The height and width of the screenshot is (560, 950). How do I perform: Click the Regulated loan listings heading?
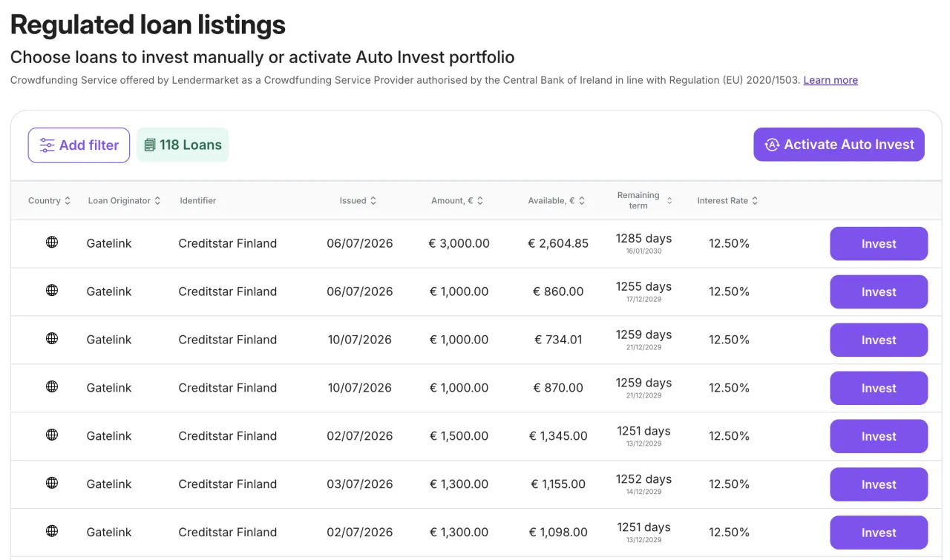(148, 25)
